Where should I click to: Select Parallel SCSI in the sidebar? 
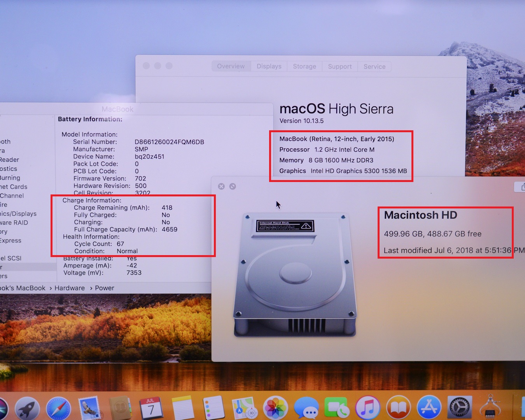11,258
